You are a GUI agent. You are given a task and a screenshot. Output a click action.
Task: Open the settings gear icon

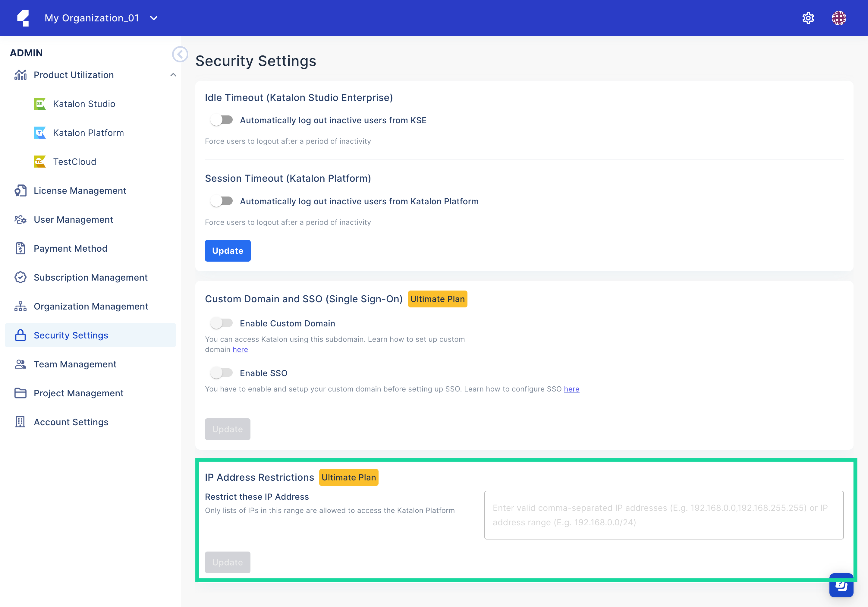pos(808,18)
